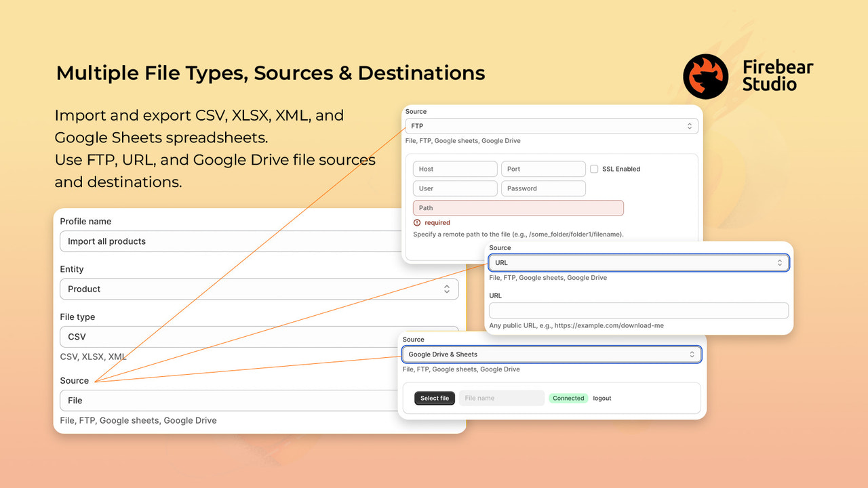
Task: Click the logout link next to Connected
Action: [x=601, y=398]
